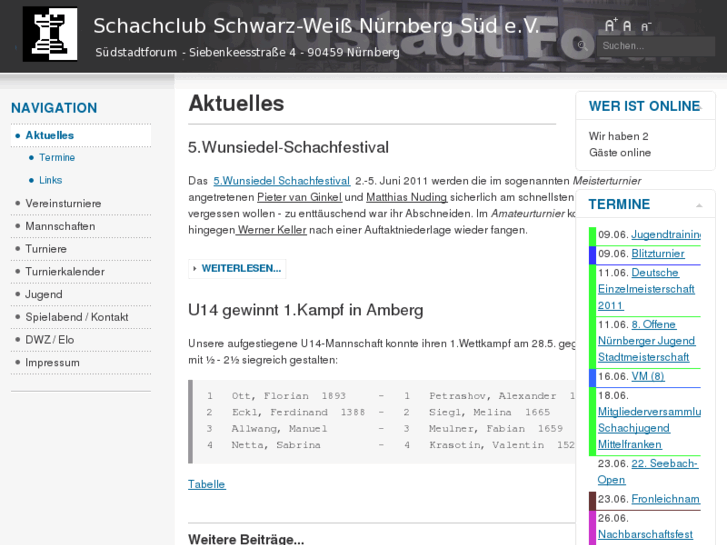Open the Weiterlesen link
This screenshot has width=727, height=545.
[237, 269]
